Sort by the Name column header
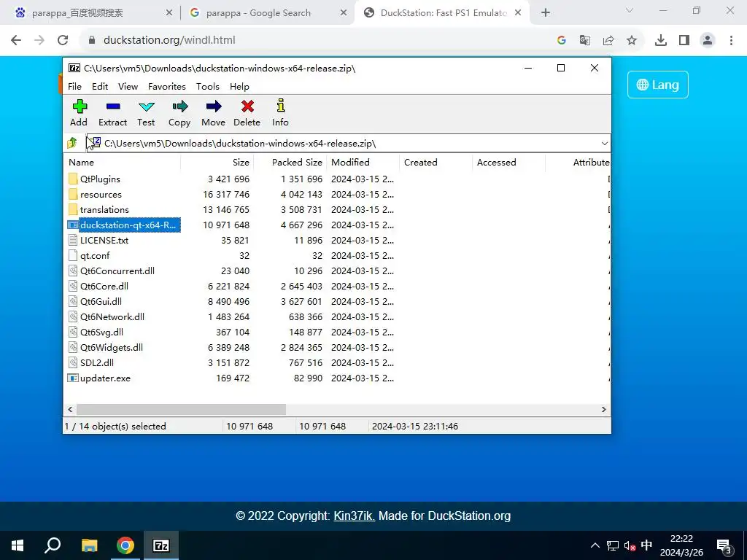This screenshot has height=560, width=747. click(x=123, y=163)
